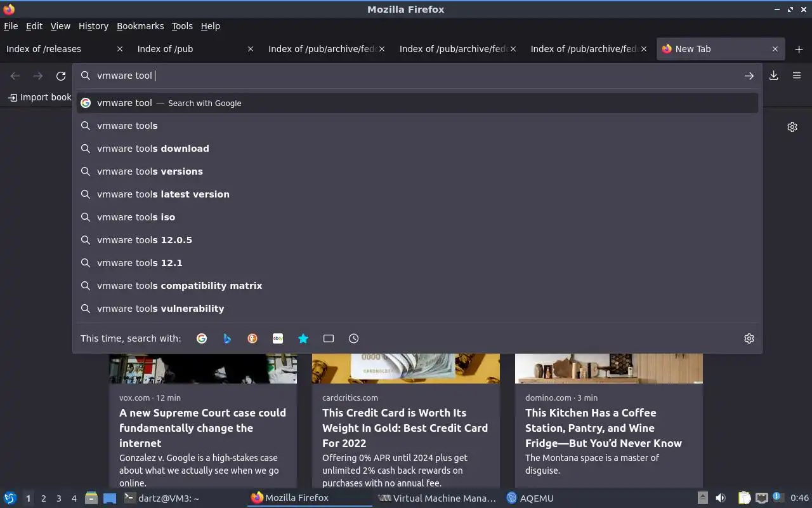The width and height of the screenshot is (812, 508).
Task: Switch to Virtual Machine Manager in taskbar
Action: pyautogui.click(x=436, y=498)
